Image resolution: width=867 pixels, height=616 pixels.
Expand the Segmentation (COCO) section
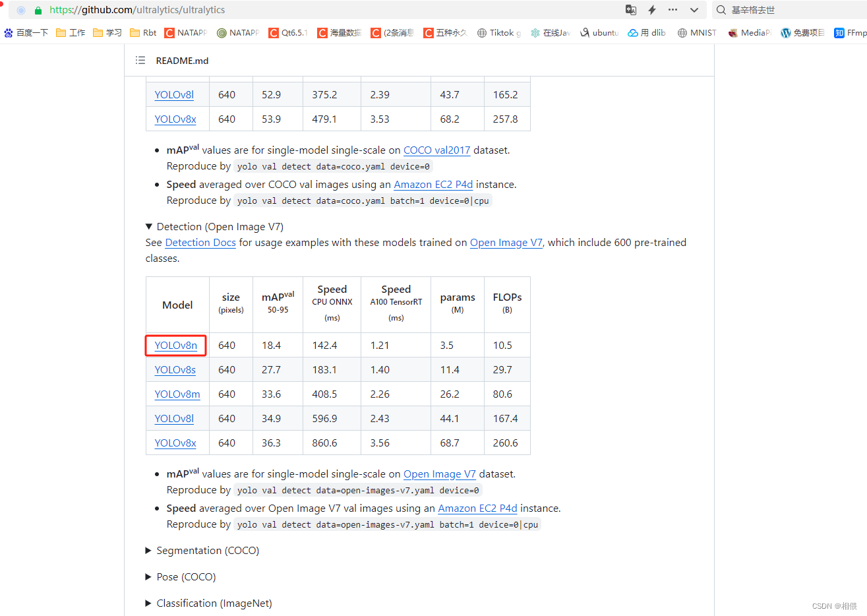202,550
